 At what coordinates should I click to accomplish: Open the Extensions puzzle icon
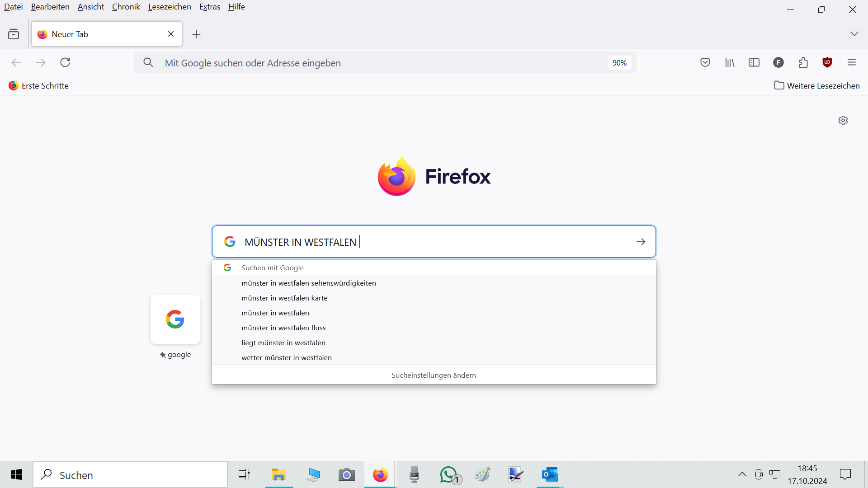[x=803, y=62]
